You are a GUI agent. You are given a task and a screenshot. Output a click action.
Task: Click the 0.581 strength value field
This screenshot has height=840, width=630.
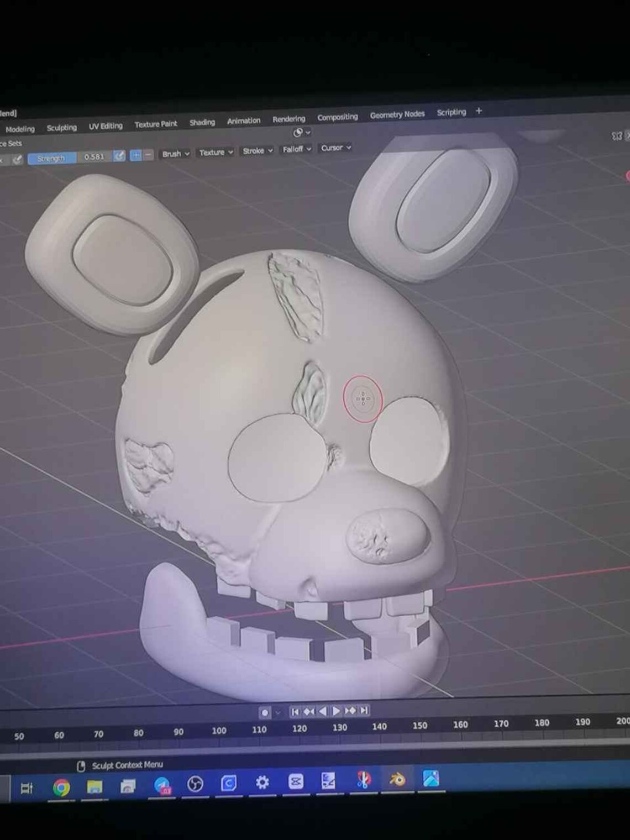pos(95,157)
